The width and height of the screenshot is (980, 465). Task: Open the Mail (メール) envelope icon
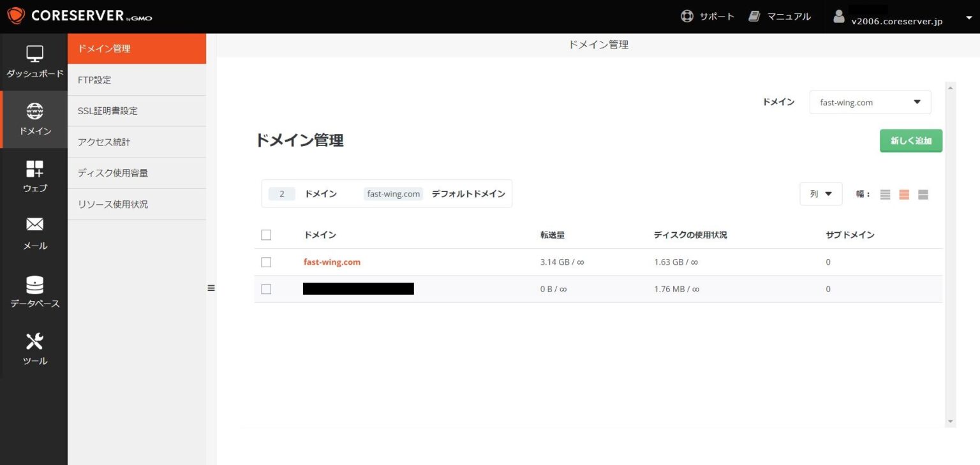34,225
